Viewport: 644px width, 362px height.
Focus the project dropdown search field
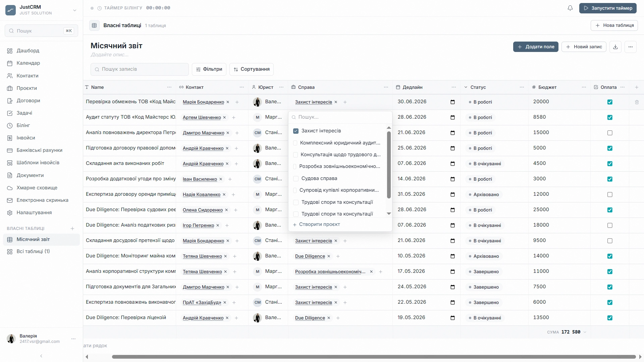pyautogui.click(x=340, y=117)
